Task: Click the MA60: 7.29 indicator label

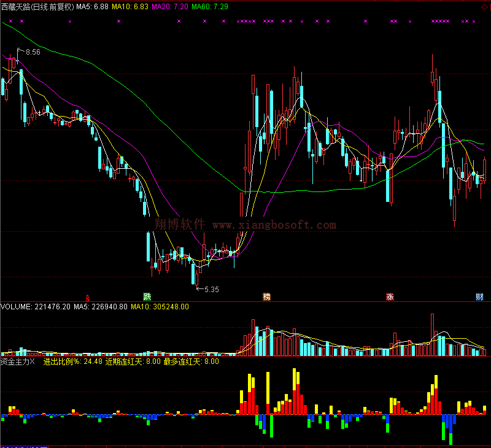Action: pos(210,7)
